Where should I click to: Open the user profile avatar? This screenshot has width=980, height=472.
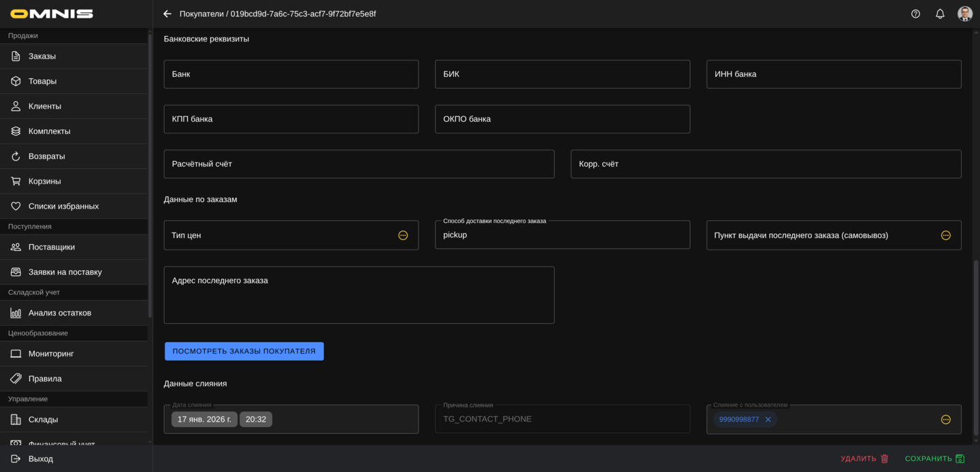coord(964,14)
